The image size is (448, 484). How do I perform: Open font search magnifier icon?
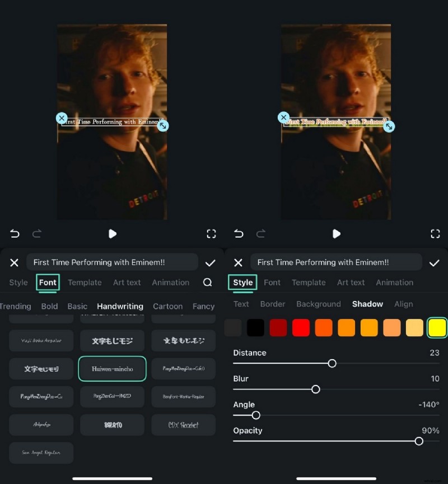207,283
